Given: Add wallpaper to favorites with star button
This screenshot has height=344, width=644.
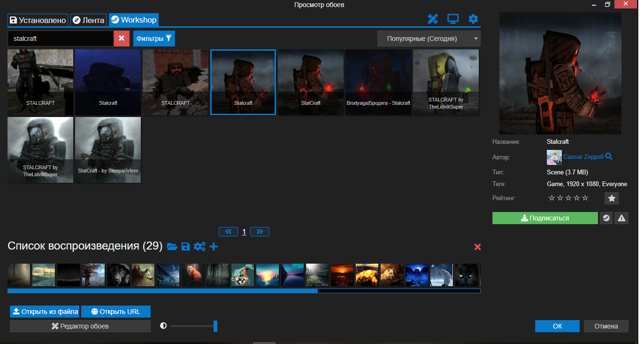Looking at the screenshot, I should pos(612,198).
